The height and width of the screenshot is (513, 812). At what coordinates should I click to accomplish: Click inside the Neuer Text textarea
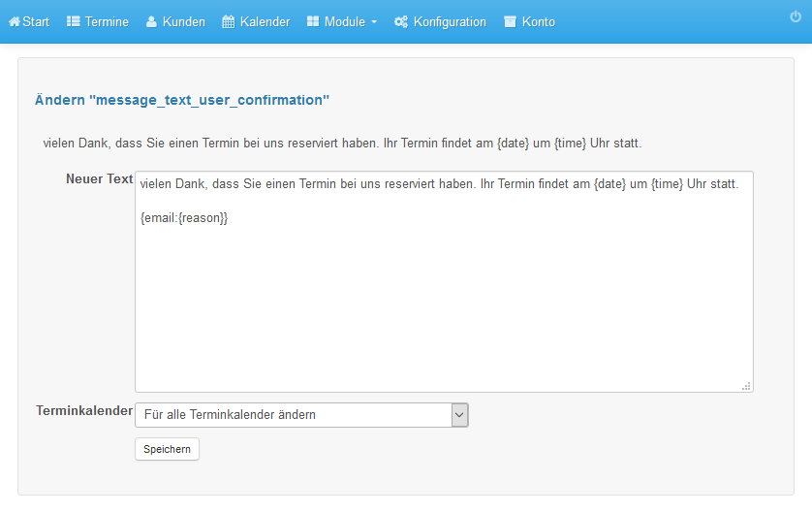(444, 281)
